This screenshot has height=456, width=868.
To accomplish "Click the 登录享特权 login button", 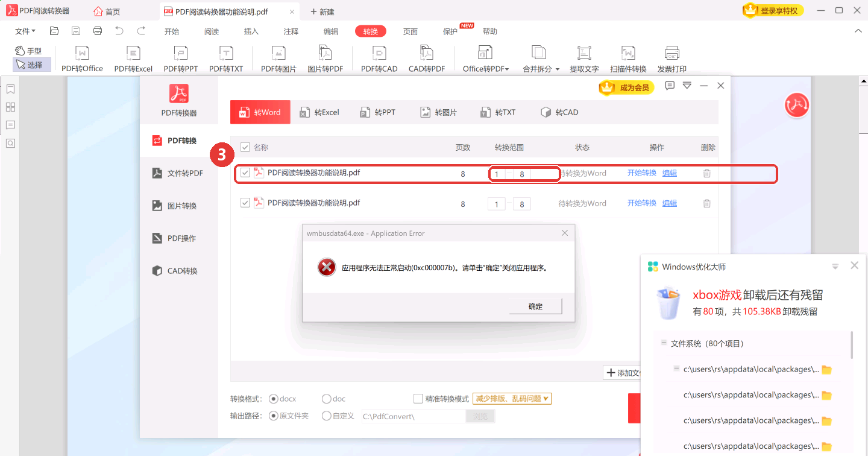I will [773, 10].
